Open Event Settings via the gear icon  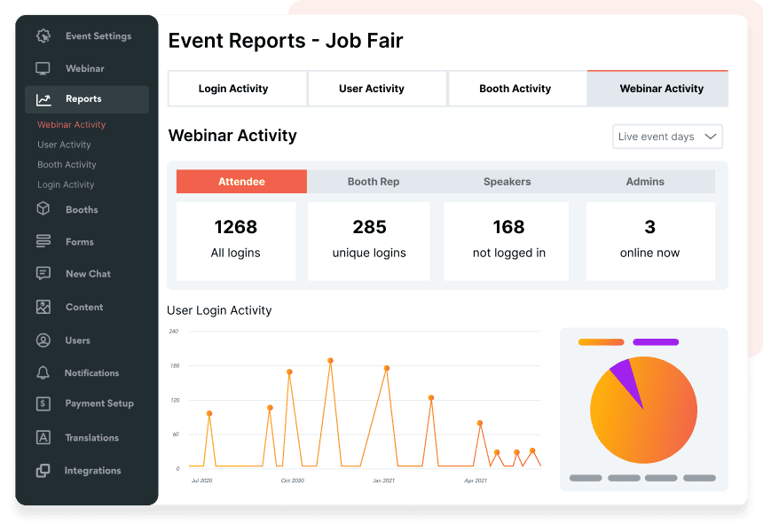click(43, 35)
